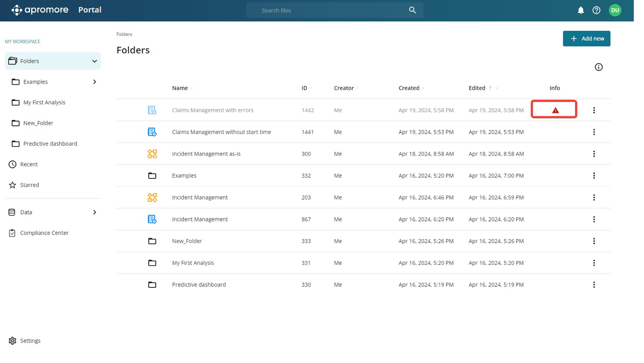Viewport: 644px width, 363px height.
Task: Click the Incident Management as-is model icon
Action: 152,154
